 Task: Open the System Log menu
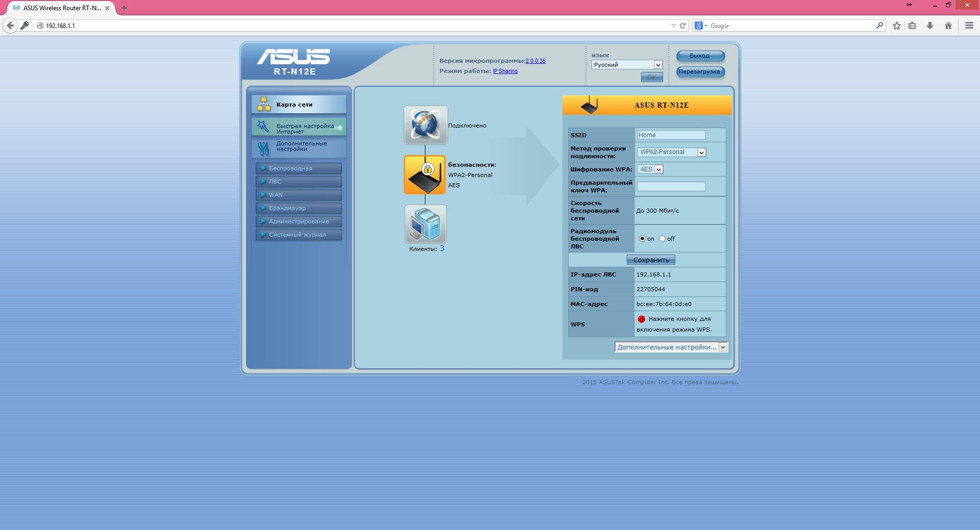pos(299,235)
